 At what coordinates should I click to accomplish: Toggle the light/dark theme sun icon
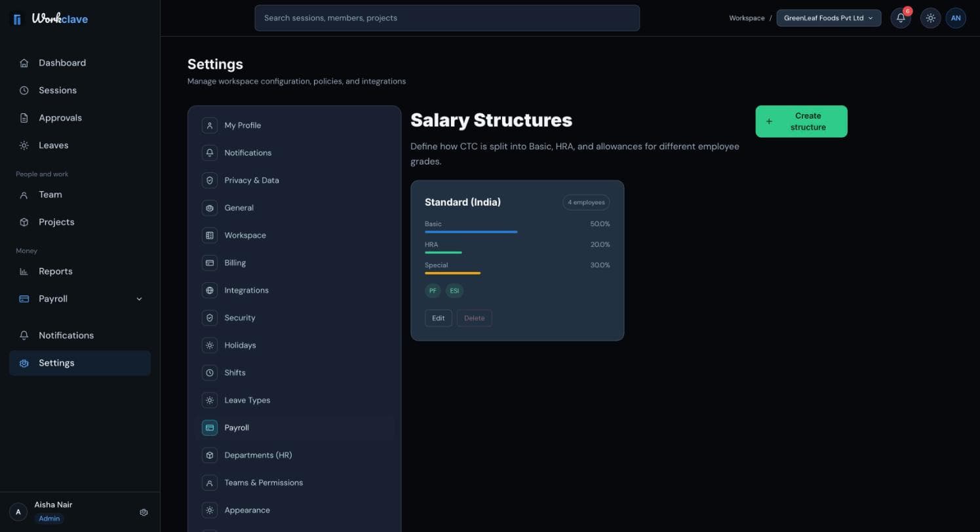click(x=930, y=18)
